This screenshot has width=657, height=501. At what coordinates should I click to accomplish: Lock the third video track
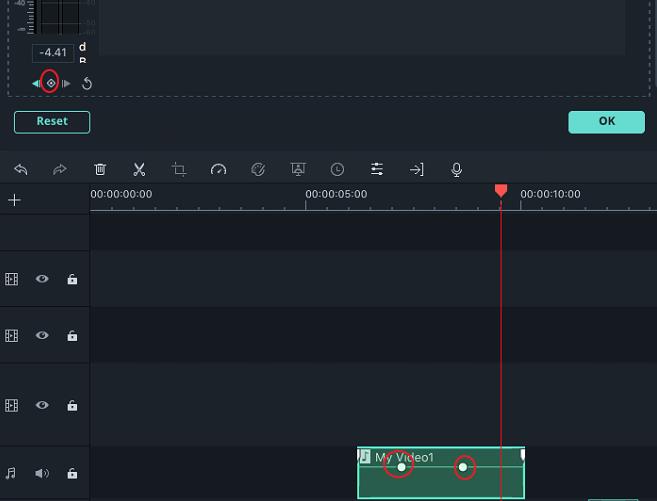tap(72, 405)
